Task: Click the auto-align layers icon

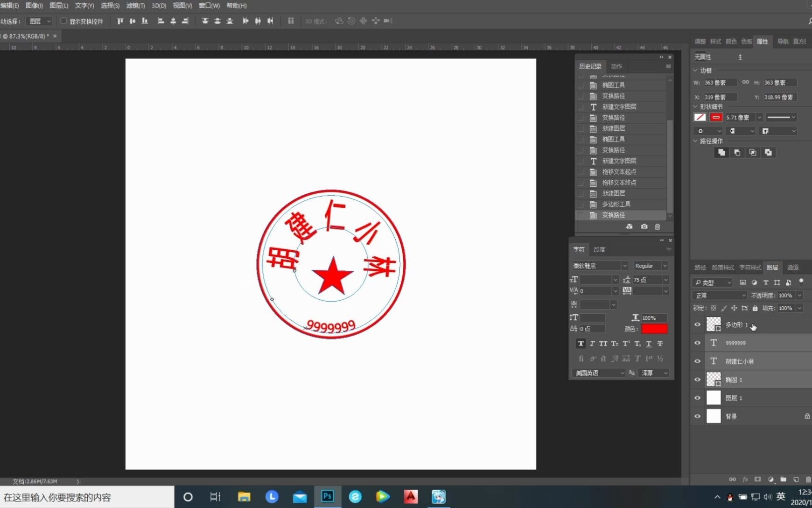Action: point(291,21)
